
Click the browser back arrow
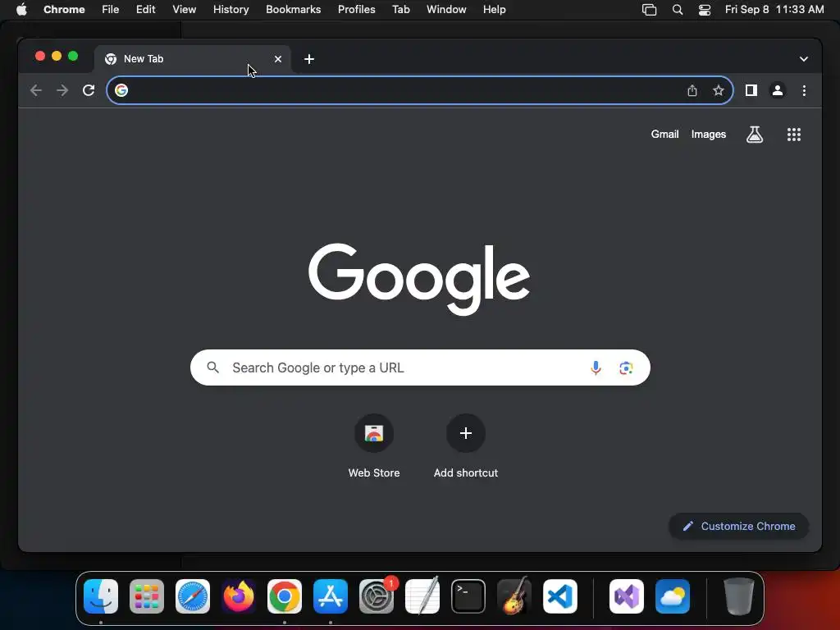(36, 90)
